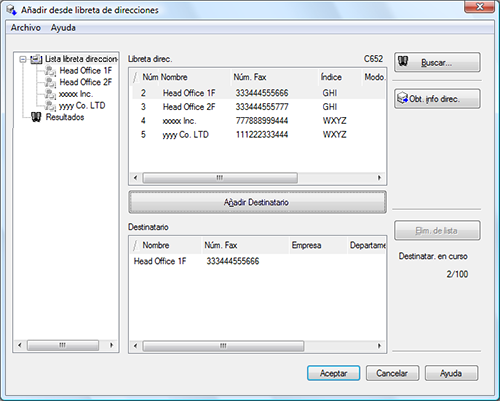This screenshot has height=401, width=500.
Task: Click fax number 777888999444
Action: tap(262, 121)
